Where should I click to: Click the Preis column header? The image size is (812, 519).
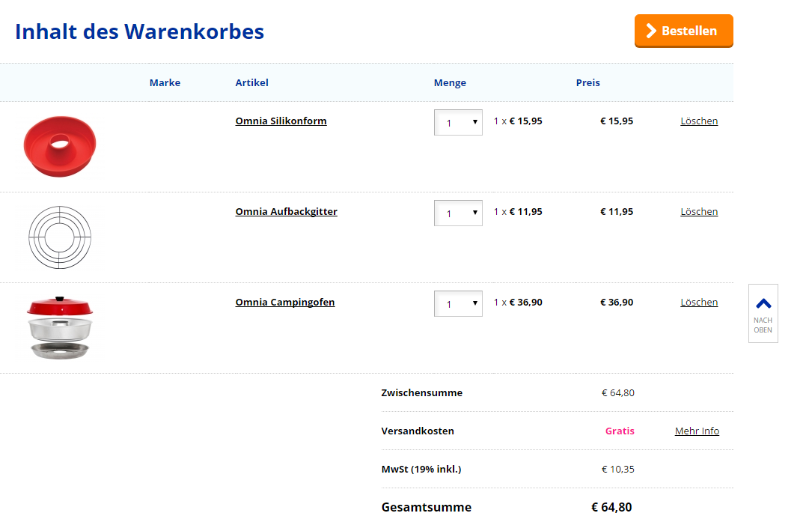[x=587, y=82]
